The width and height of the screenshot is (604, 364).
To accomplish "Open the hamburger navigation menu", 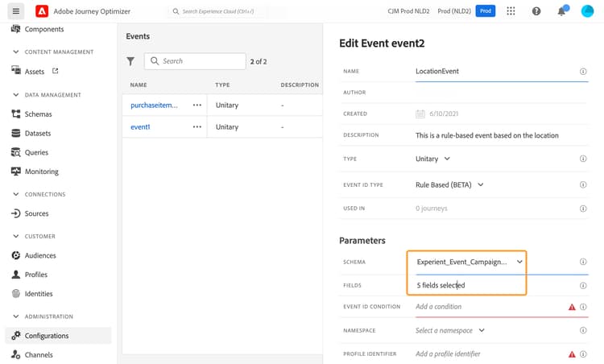I will pyautogui.click(x=16, y=11).
